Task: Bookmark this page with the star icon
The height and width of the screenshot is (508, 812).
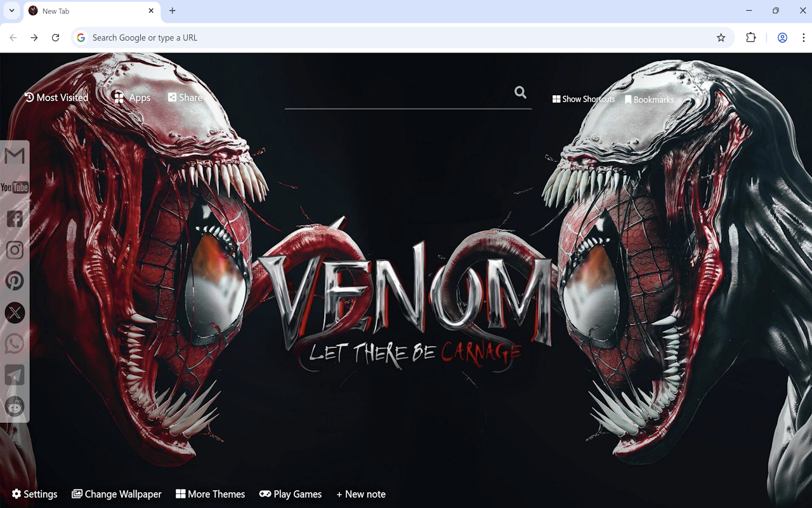Action: 721,37
